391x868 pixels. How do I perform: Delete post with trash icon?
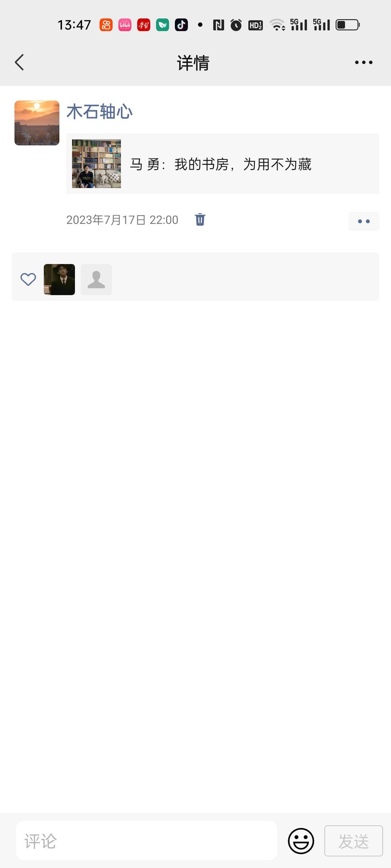pos(200,220)
